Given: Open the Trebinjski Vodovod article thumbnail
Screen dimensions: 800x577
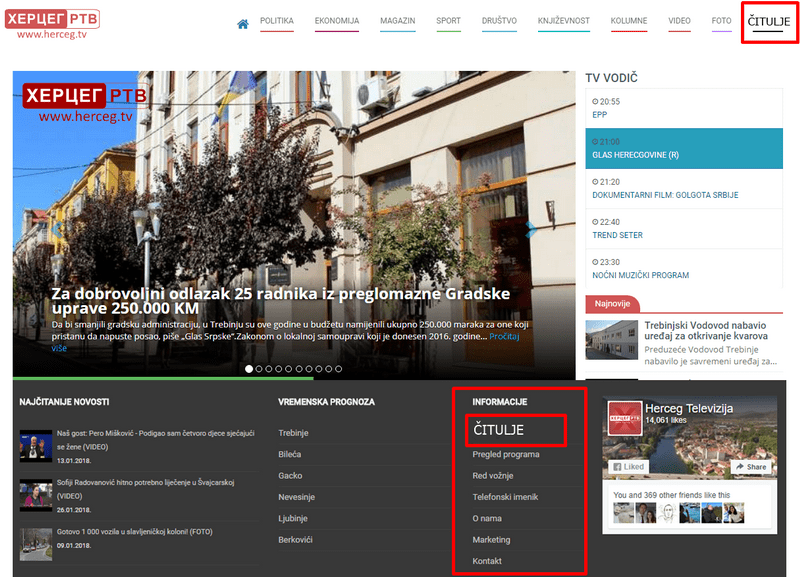Looking at the screenshot, I should click(611, 339).
